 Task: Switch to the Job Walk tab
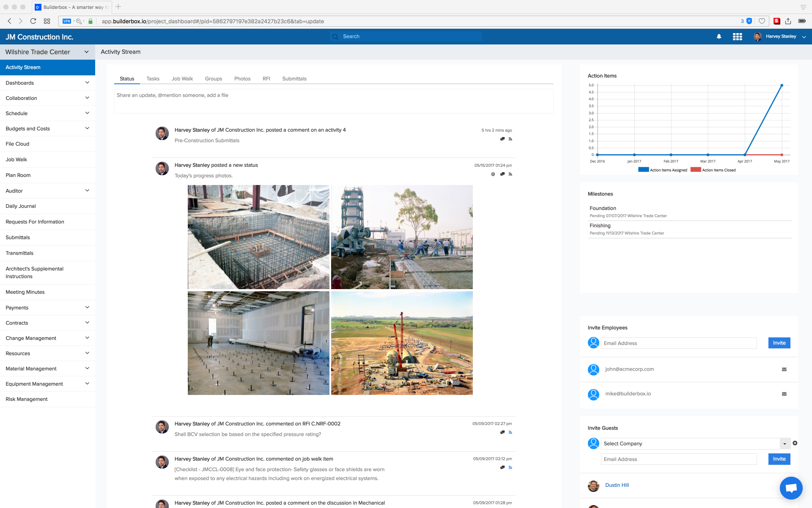pyautogui.click(x=182, y=79)
